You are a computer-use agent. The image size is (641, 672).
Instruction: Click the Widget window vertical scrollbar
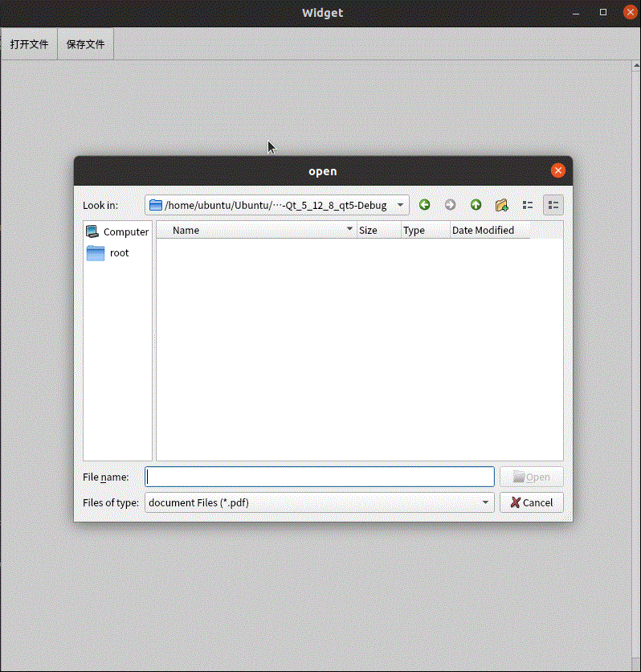[636, 364]
